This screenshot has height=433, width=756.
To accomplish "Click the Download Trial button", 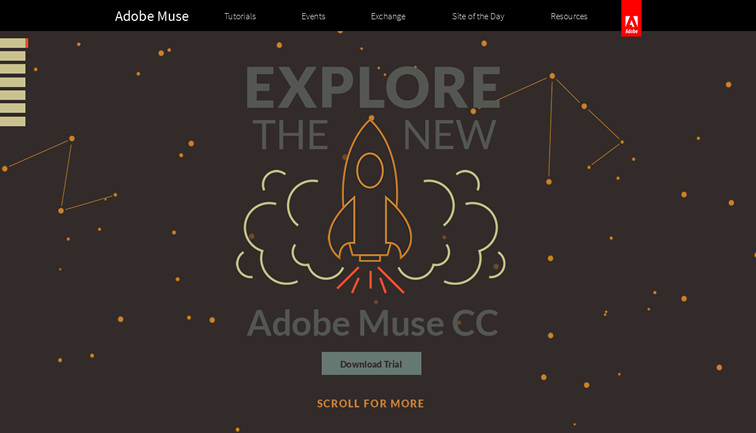I will point(371,364).
